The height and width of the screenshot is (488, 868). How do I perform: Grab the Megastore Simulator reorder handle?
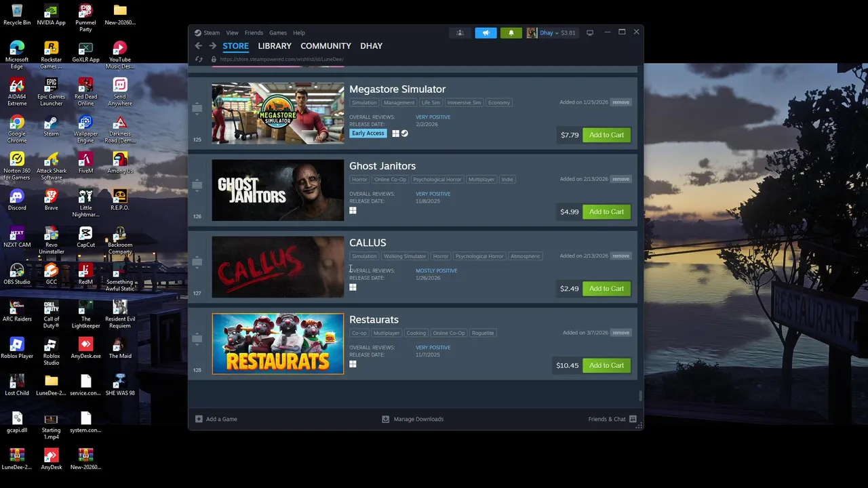click(197, 108)
